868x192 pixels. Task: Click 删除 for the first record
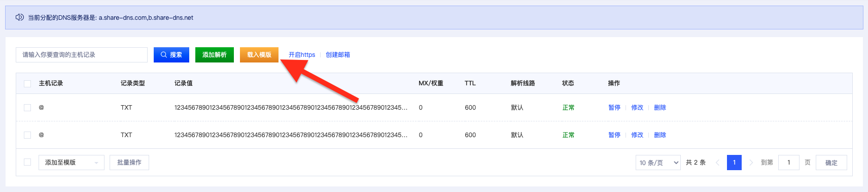pos(660,108)
